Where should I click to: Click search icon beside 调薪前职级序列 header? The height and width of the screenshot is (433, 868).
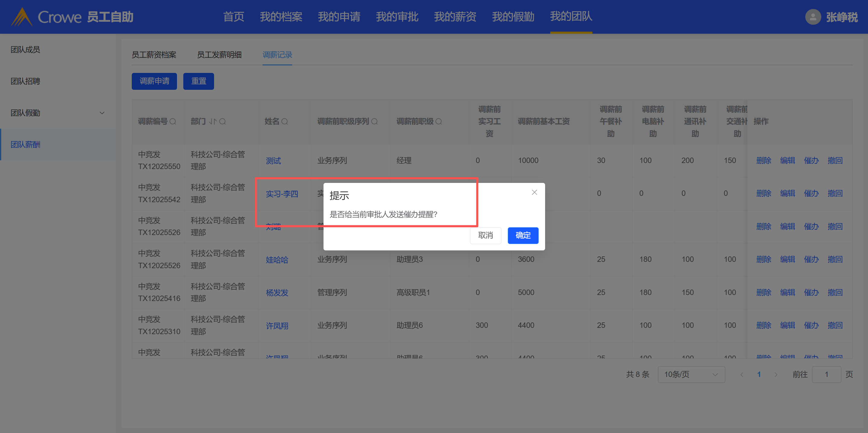pyautogui.click(x=374, y=121)
